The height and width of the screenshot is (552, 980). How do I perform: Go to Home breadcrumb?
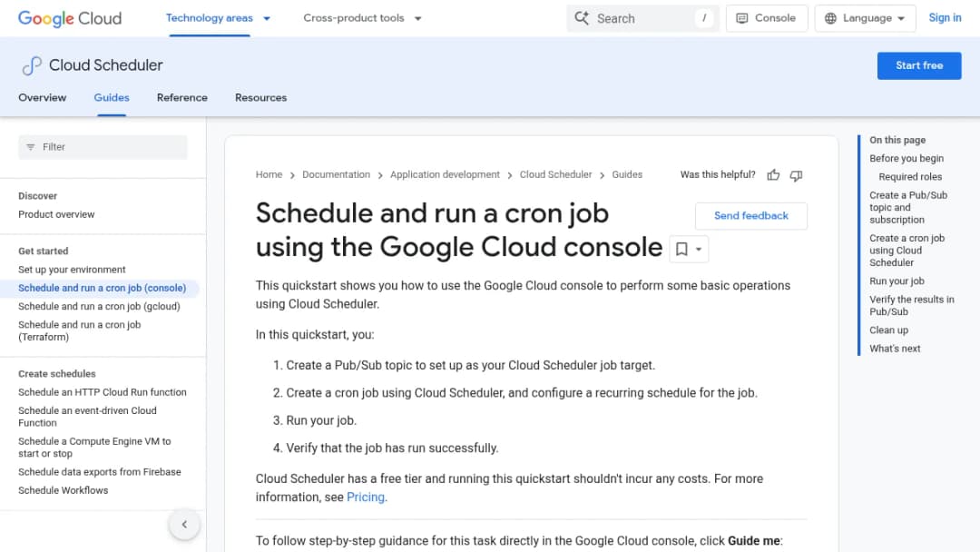269,174
